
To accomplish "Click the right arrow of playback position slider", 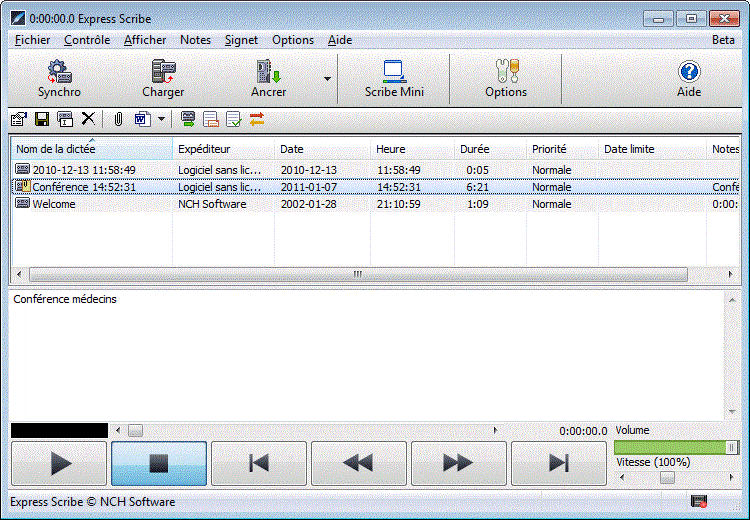I will coord(495,431).
